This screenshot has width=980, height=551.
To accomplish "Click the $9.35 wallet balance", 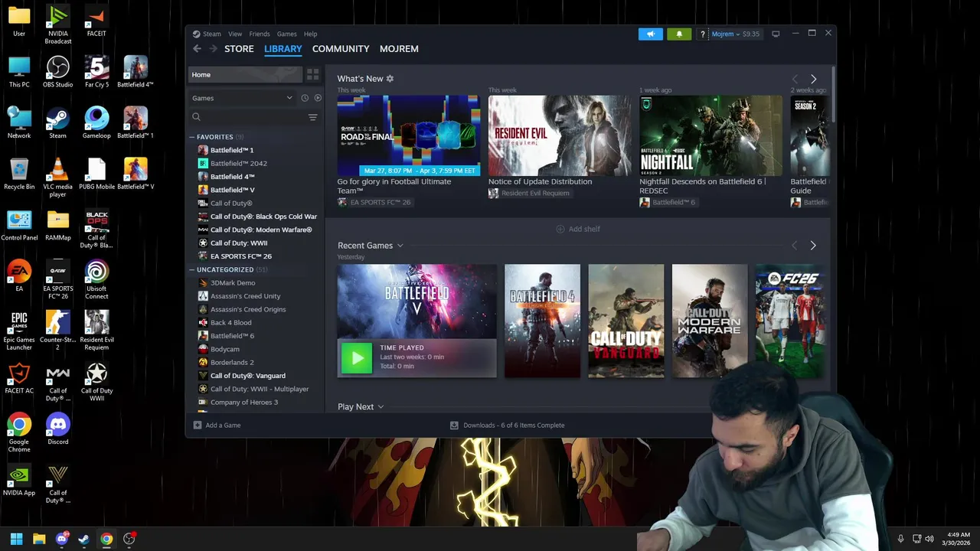I will coord(751,34).
